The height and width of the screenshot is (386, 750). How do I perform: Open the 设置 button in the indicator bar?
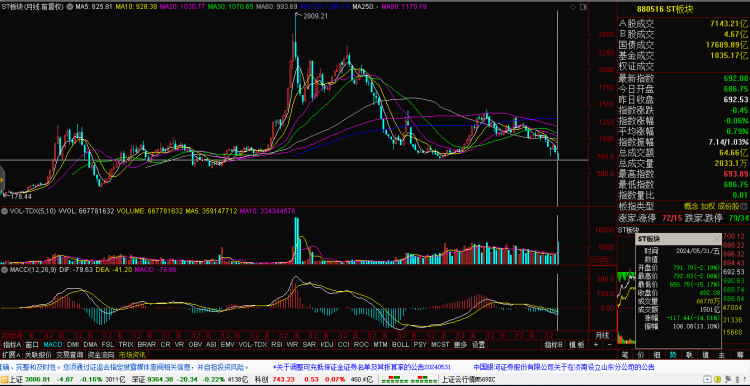point(478,344)
